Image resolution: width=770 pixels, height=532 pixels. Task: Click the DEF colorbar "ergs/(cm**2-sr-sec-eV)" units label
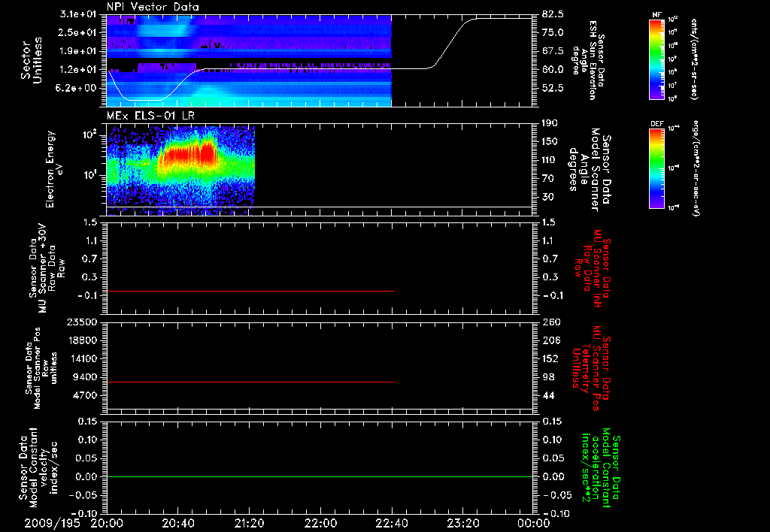pos(696,168)
